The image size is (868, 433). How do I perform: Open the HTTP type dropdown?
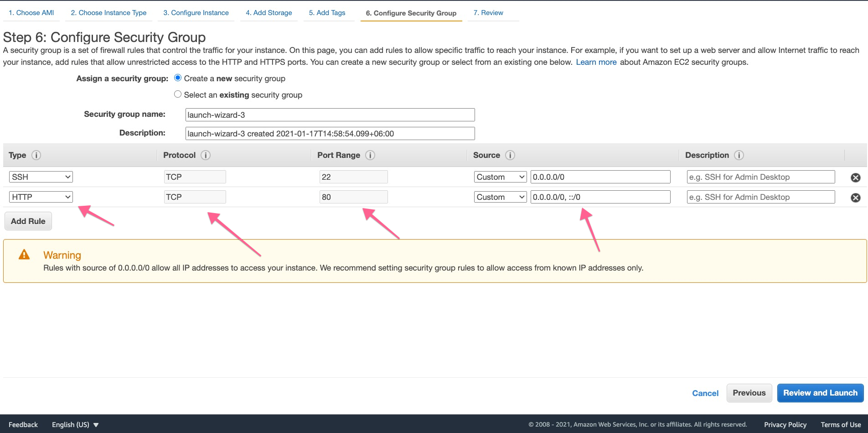[x=41, y=197]
